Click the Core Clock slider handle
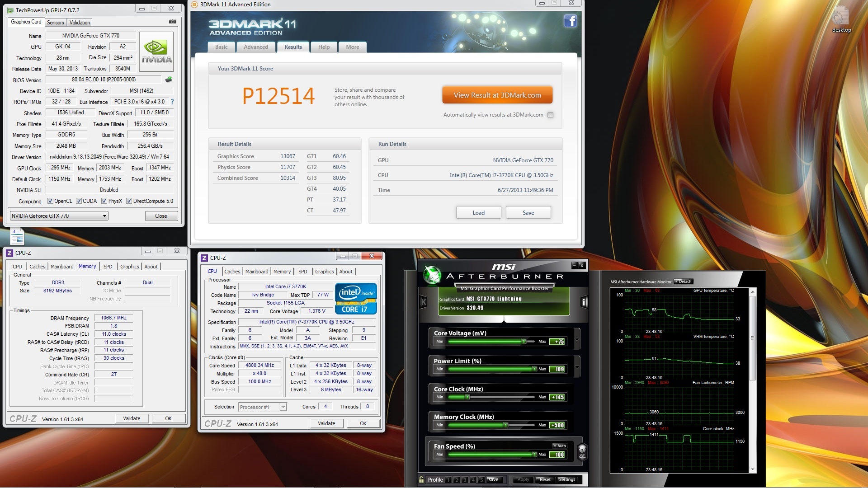Screen dimensions: 868x488 point(467,397)
